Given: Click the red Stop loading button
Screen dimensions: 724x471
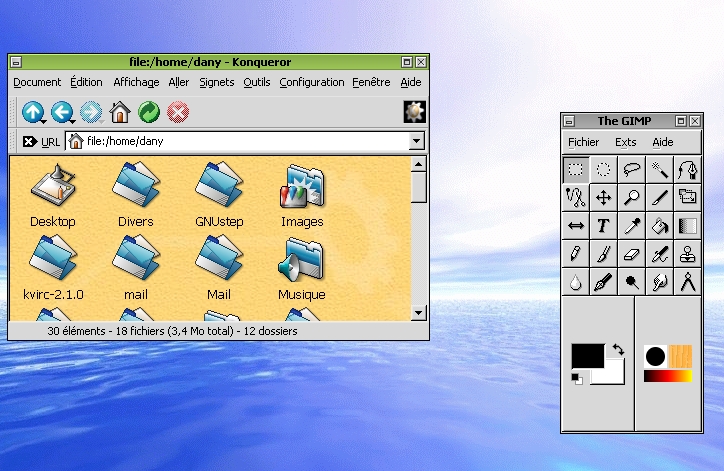Looking at the screenshot, I should pos(178,112).
